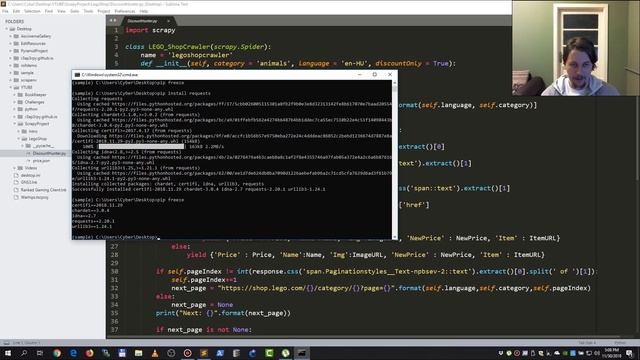Click the Tab Size setting in status bar
Viewport: 640px width, 360px height.
(587, 343)
